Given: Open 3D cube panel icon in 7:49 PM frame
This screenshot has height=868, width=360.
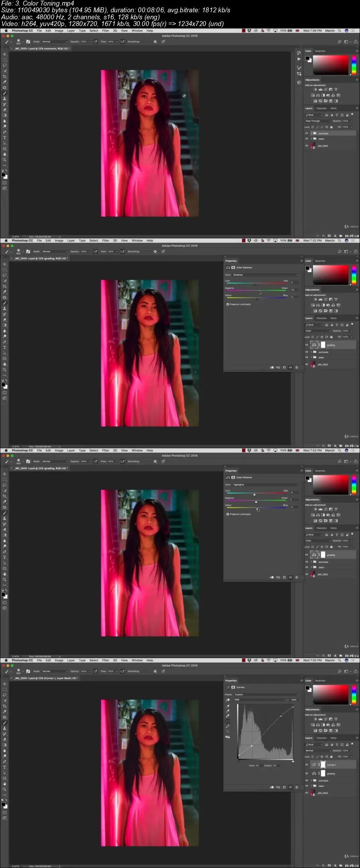Looking at the screenshot, I should [x=299, y=83].
